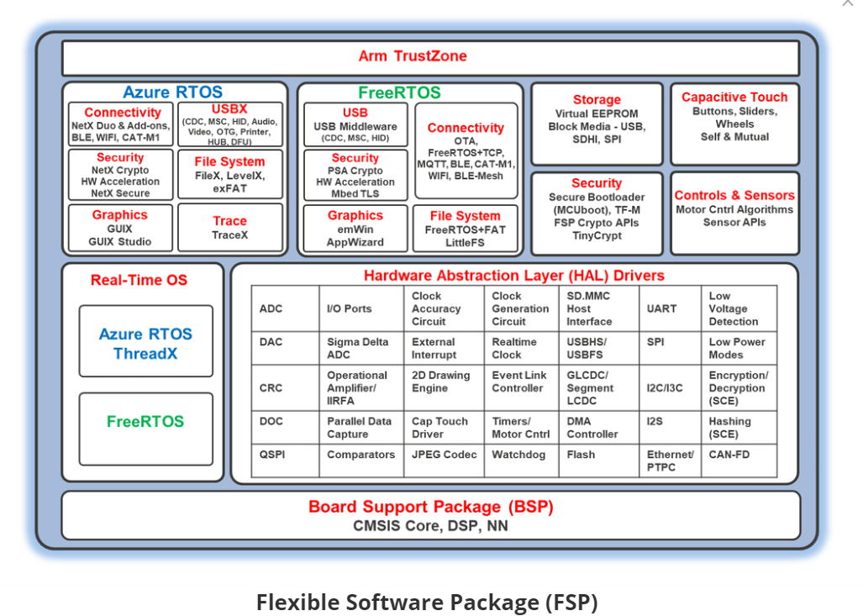Select the DAC cell
The width and height of the screenshot is (863, 616).
pos(285,348)
